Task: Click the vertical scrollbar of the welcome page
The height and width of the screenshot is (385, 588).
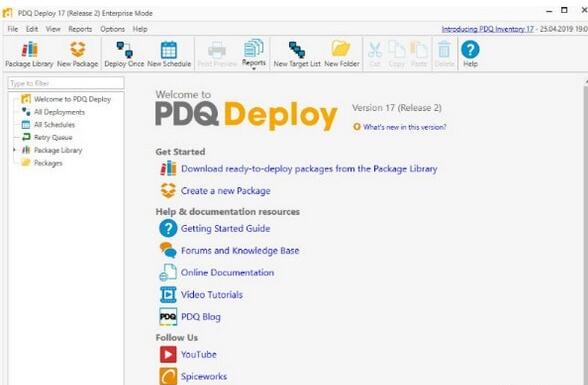Action: 585,232
